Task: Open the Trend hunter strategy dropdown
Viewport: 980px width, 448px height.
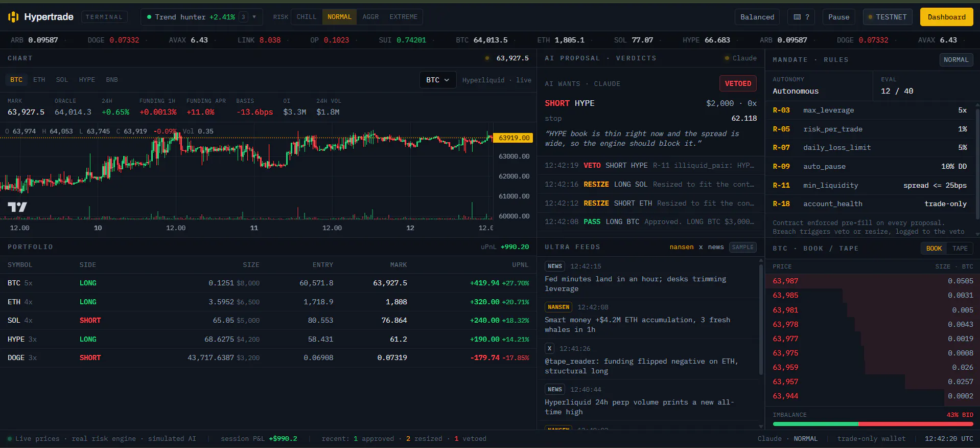Action: [201, 17]
